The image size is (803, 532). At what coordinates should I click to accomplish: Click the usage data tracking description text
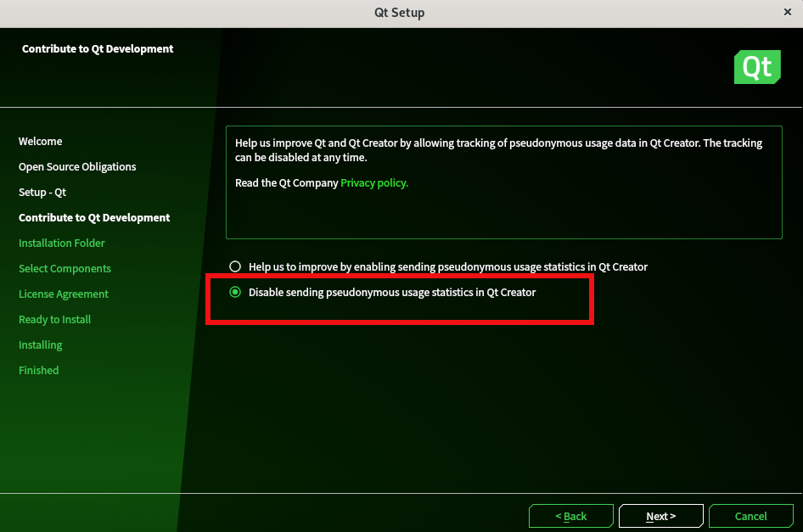498,150
